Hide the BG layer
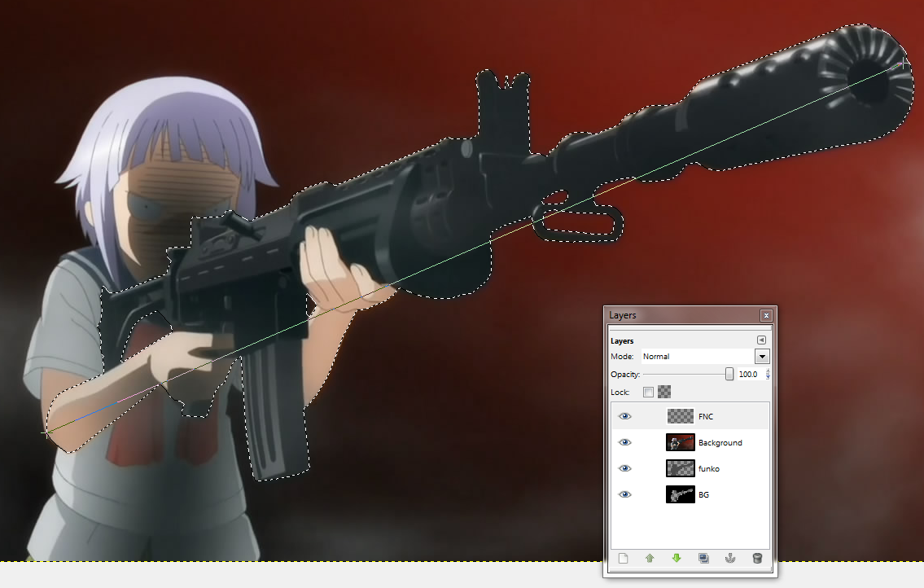 (624, 494)
